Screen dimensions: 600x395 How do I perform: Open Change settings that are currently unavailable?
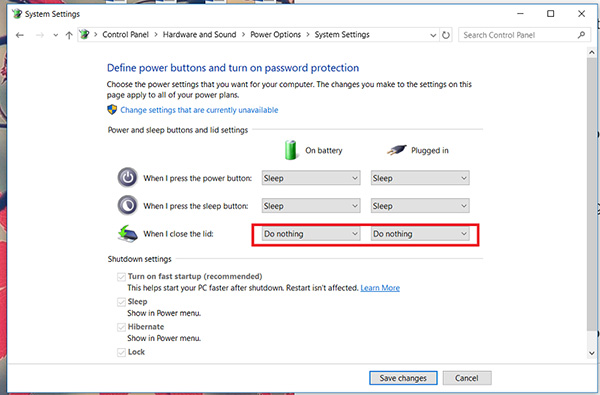pyautogui.click(x=199, y=110)
